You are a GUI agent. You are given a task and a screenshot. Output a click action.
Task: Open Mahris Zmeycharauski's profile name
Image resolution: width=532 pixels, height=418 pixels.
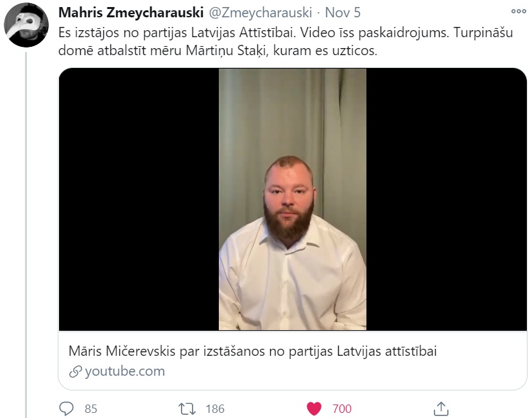click(131, 13)
